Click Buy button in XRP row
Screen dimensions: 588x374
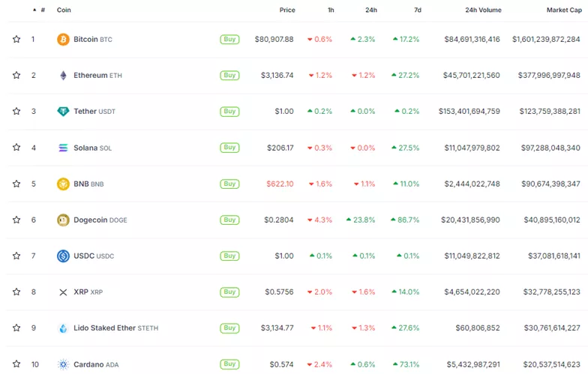click(x=229, y=292)
